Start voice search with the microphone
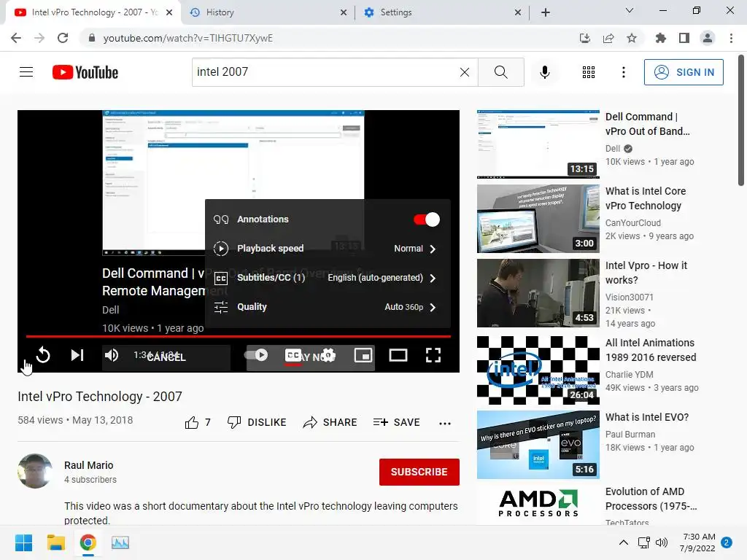 pos(544,72)
